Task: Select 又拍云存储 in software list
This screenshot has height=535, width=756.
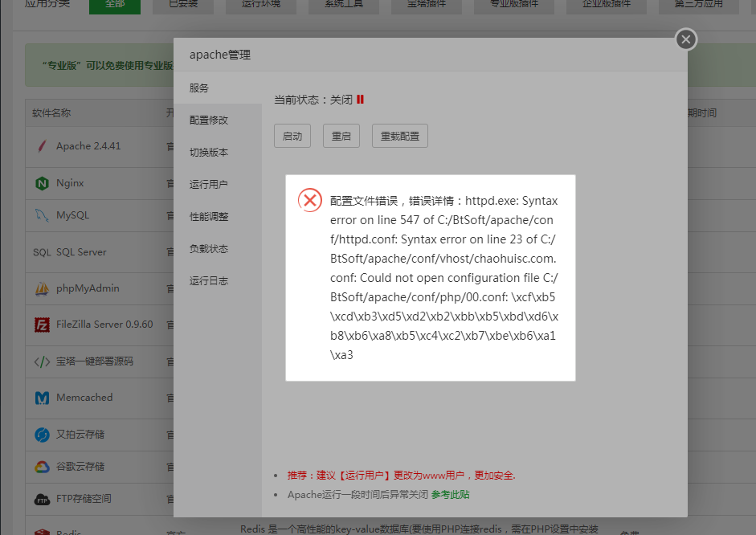Action: (x=80, y=435)
